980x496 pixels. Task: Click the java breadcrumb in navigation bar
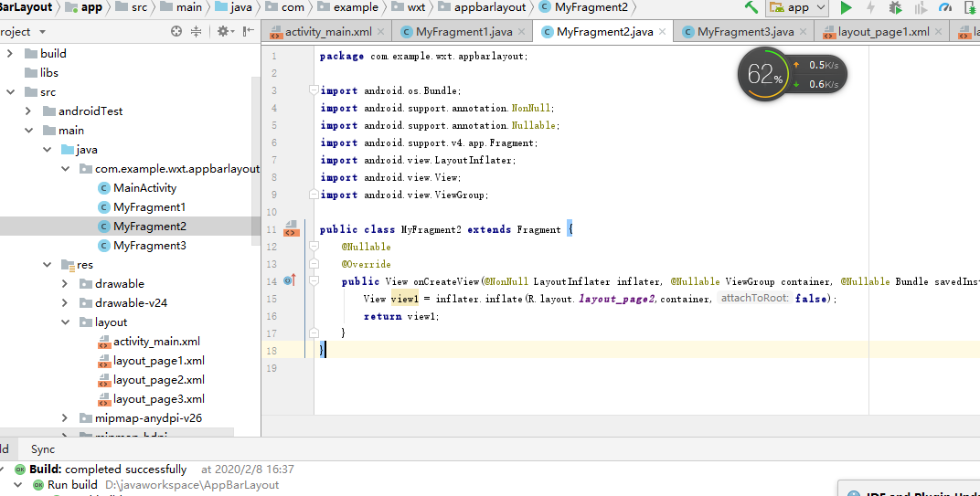tap(234, 7)
